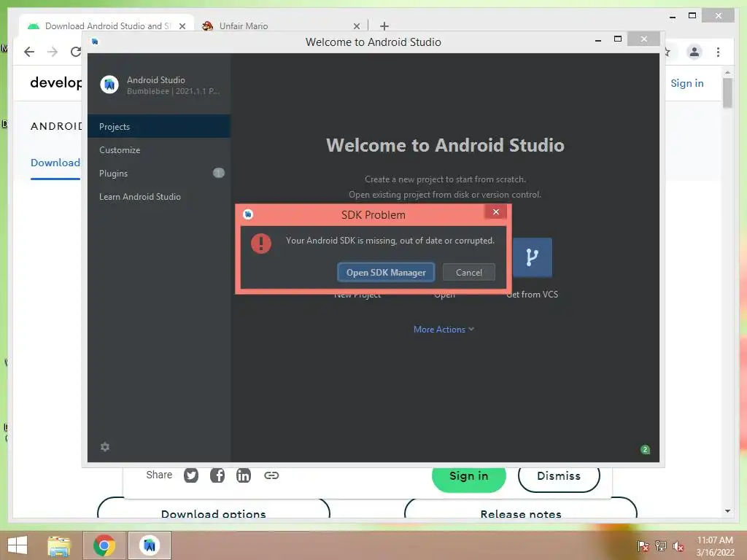Open Chrome three-dot menu
This screenshot has width=747, height=560.
(718, 52)
